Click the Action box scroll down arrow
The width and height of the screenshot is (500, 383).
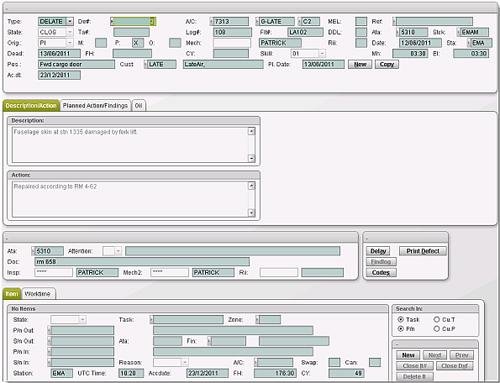(x=252, y=212)
